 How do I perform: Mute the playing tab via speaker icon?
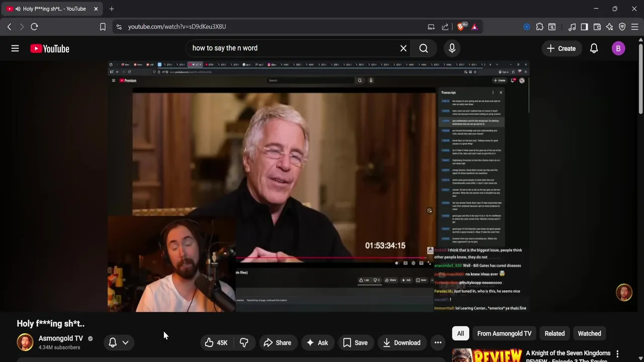(18, 9)
